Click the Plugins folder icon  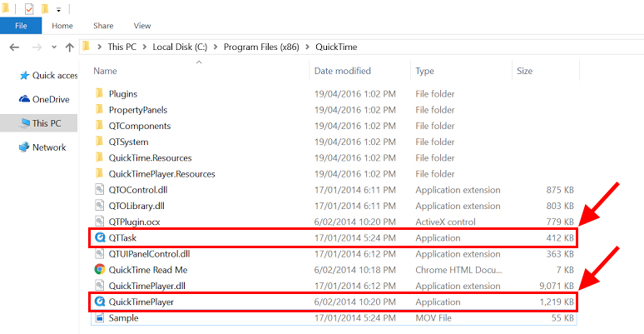(101, 94)
